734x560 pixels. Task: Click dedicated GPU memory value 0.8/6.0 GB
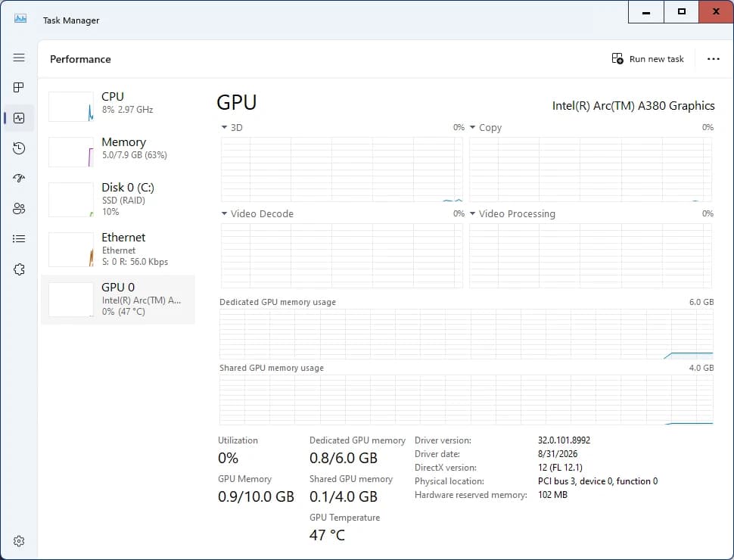click(x=343, y=458)
